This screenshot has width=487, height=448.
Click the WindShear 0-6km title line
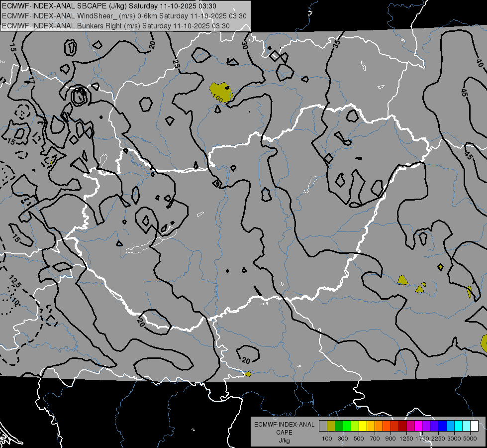124,16
